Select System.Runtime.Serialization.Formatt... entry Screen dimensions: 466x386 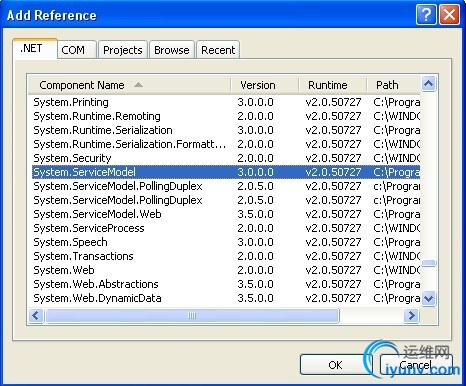pyautogui.click(x=226, y=144)
